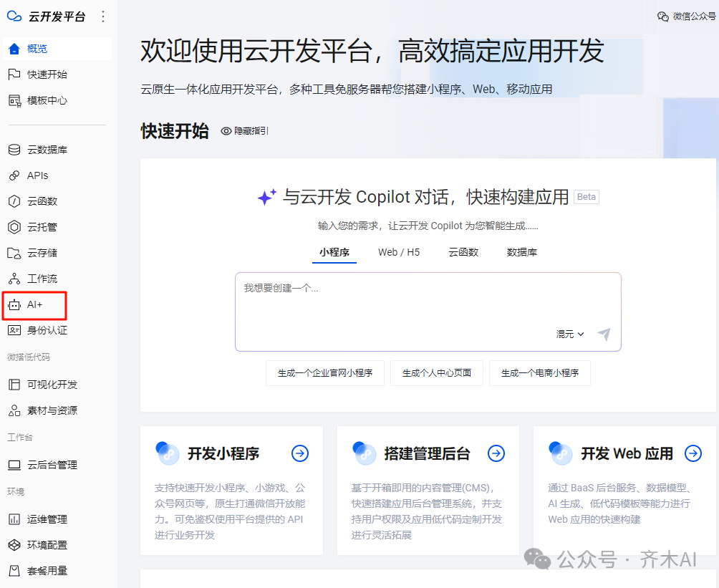Image resolution: width=719 pixels, height=588 pixels.
Task: Click the flag icon for 快速开始
Action: (x=14, y=74)
